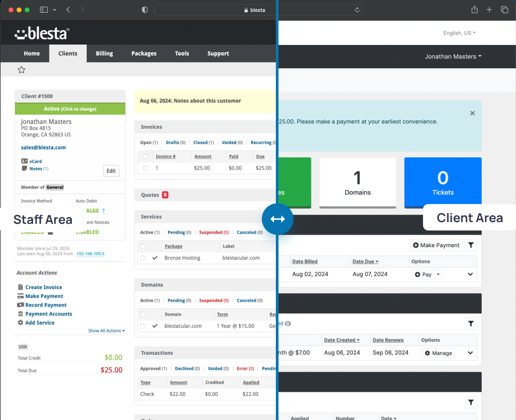Click the Safari share icon
The width and height of the screenshot is (516, 420).
[x=474, y=10]
